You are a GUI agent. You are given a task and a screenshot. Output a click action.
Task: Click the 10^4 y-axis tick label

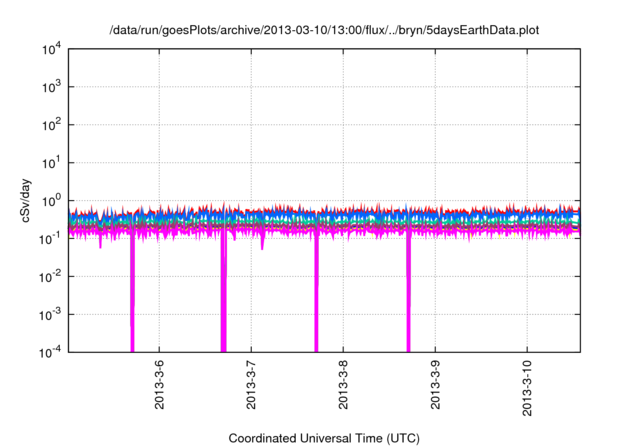(51, 49)
